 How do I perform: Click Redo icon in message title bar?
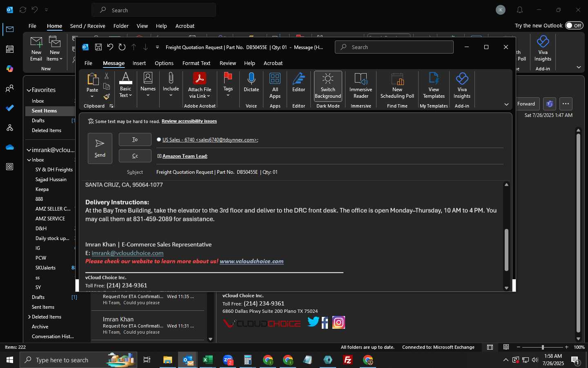(122, 47)
